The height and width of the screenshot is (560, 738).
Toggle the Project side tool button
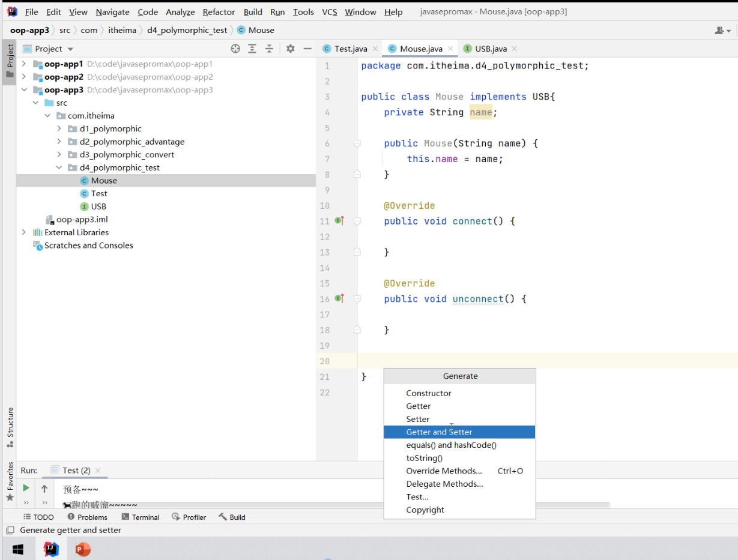[x=10, y=61]
